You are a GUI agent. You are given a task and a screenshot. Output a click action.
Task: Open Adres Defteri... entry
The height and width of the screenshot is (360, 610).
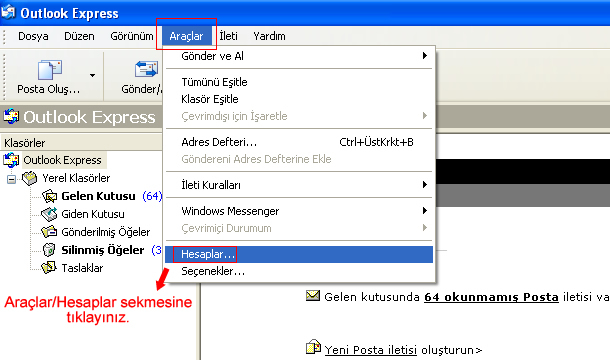click(x=299, y=142)
